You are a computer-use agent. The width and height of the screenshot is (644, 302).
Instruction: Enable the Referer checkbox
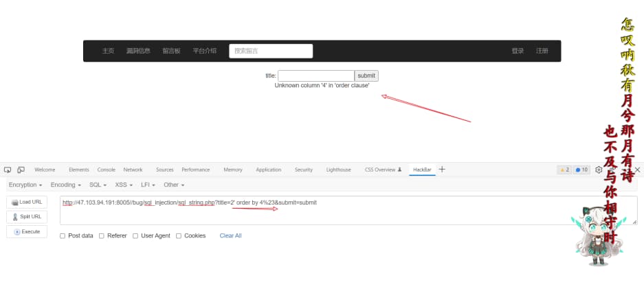click(x=102, y=236)
